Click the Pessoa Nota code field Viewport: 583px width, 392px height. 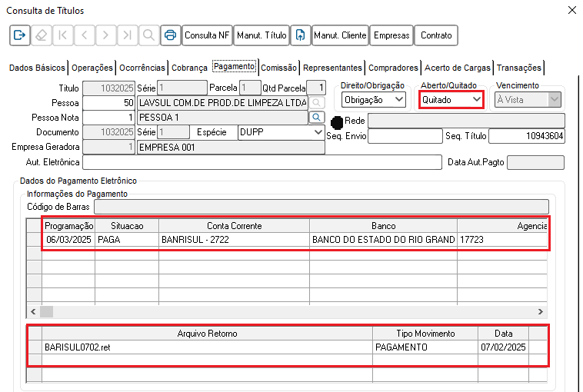click(108, 118)
